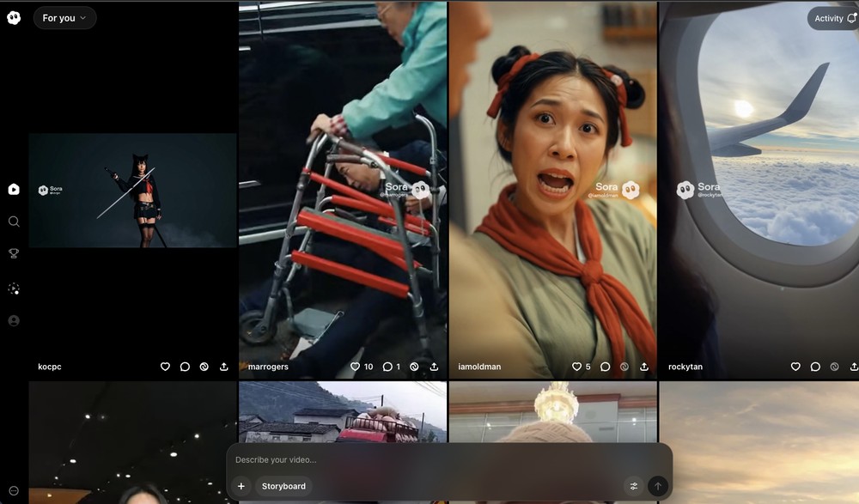Open the Search sidebar icon
The height and width of the screenshot is (504, 859).
click(x=14, y=222)
